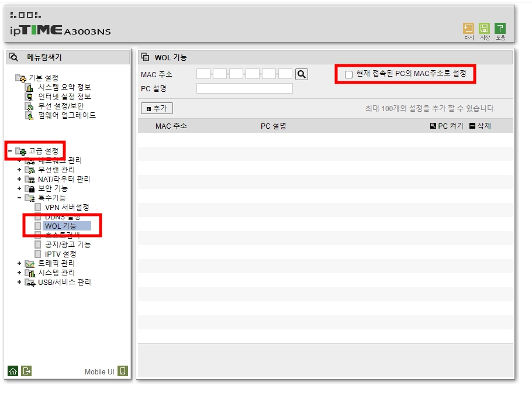Screen dimensions: 532x406
Task: Click the 저장 save icon
Action: pos(485,29)
